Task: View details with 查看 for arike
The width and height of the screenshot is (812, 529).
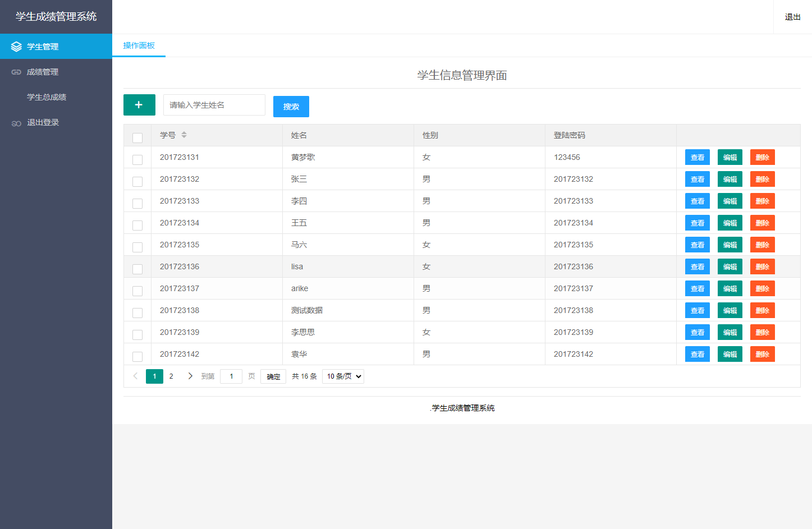Action: 697,288
